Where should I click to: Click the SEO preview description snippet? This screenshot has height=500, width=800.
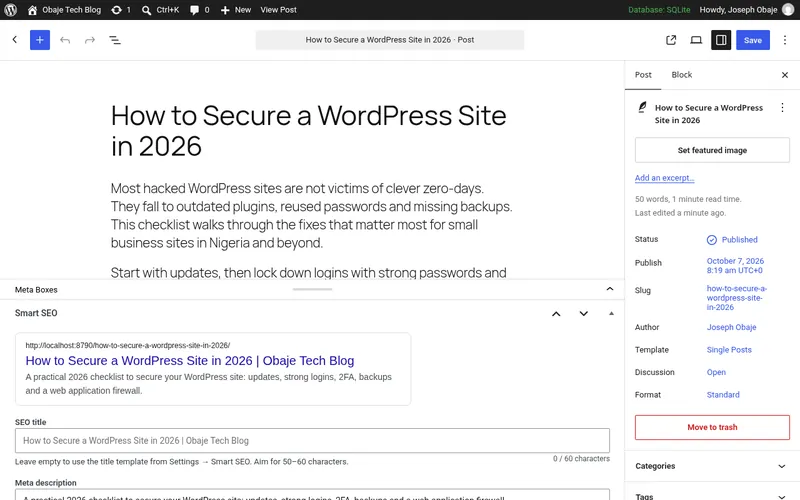(209, 384)
